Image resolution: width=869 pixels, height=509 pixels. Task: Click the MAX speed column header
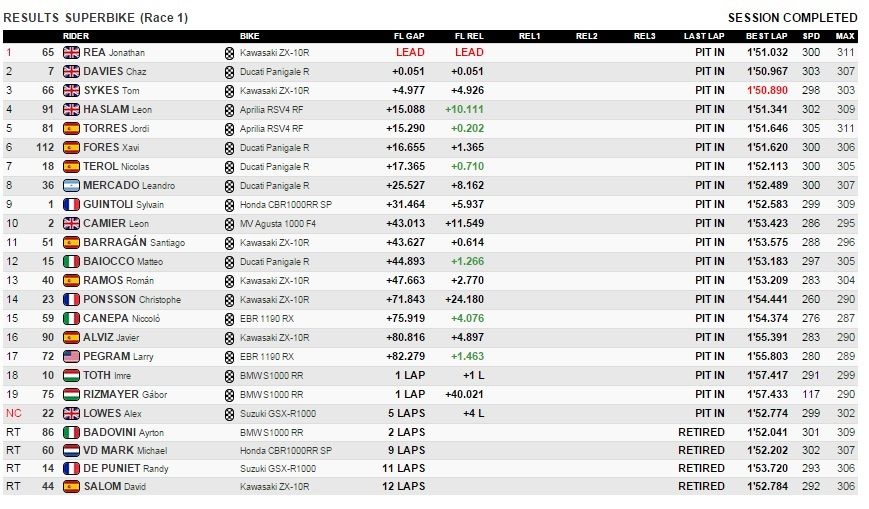(845, 36)
